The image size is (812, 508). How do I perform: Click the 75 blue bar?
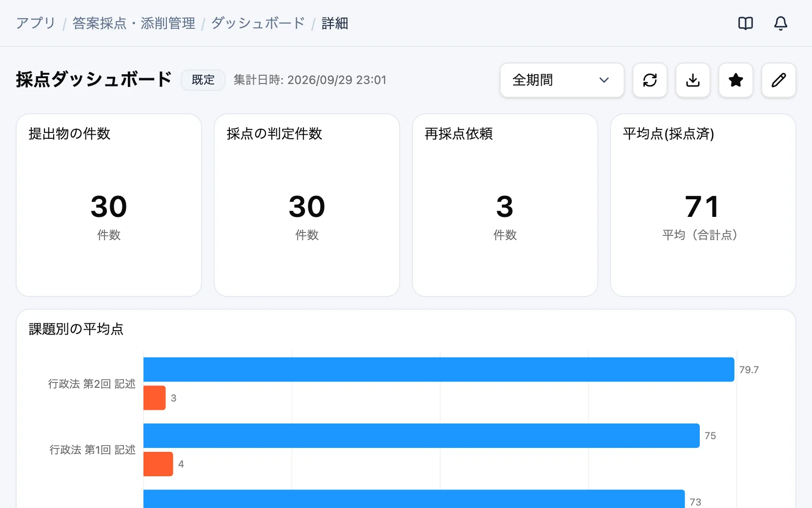pos(422,436)
